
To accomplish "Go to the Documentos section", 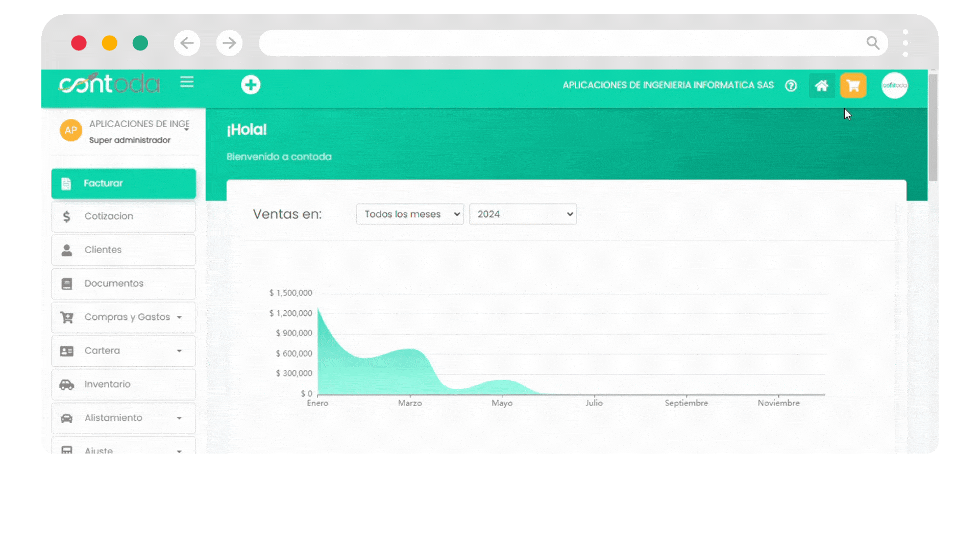I will [x=124, y=284].
